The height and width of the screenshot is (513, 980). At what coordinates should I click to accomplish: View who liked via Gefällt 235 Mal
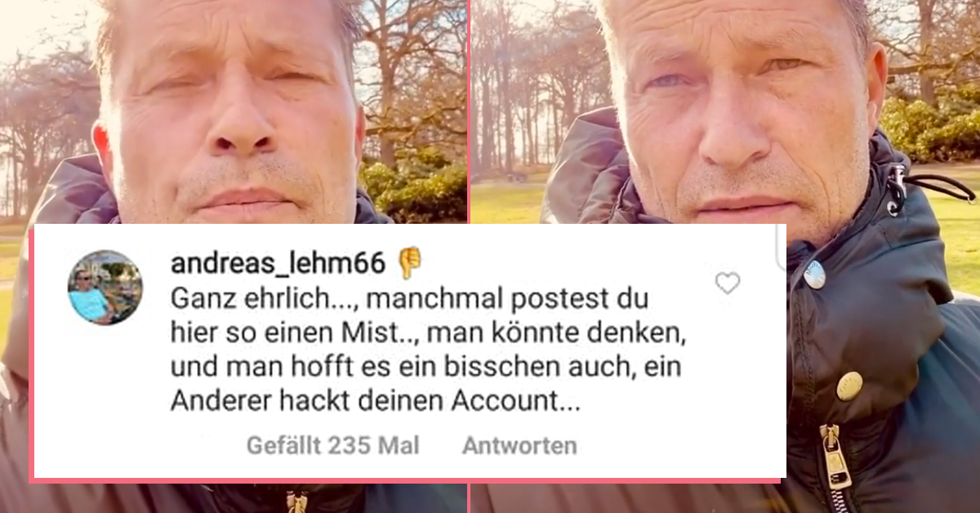tap(332, 445)
